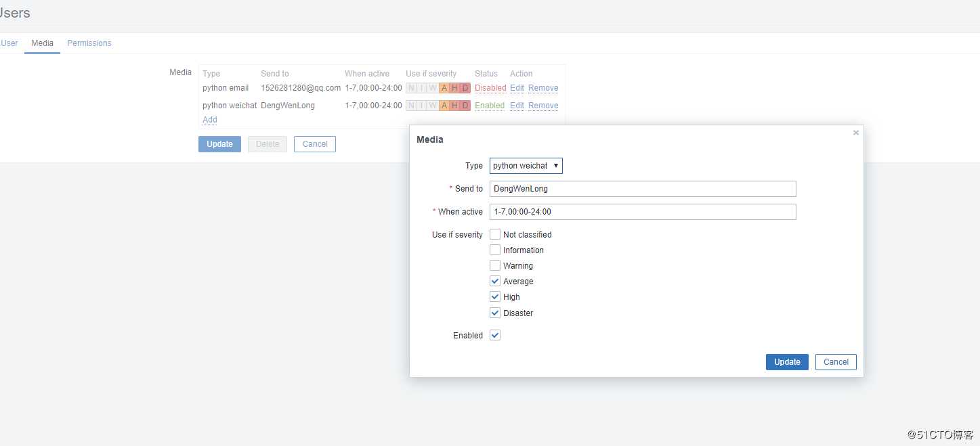Click python email type cell
Image resolution: width=980 pixels, height=446 pixels.
coord(226,88)
